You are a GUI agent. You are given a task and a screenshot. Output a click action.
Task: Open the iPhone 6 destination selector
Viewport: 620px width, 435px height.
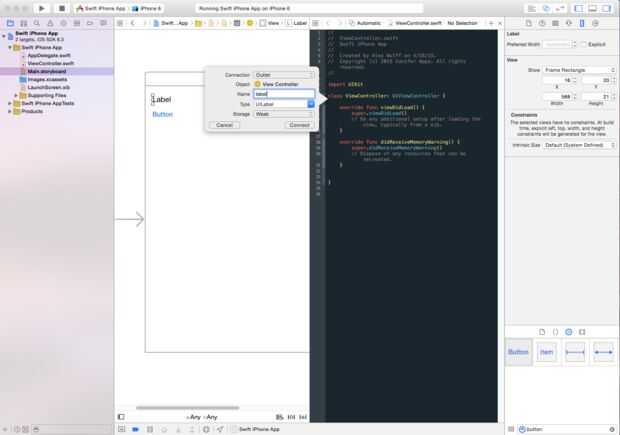(x=147, y=8)
